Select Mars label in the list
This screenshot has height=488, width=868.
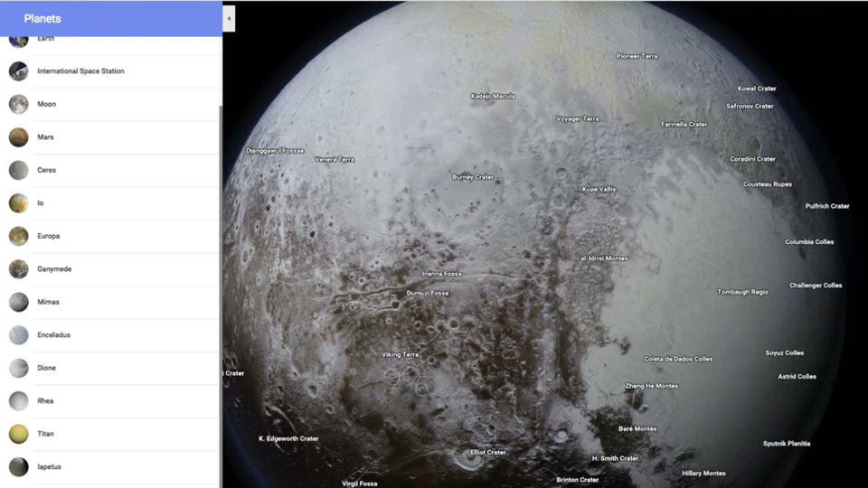tap(45, 137)
